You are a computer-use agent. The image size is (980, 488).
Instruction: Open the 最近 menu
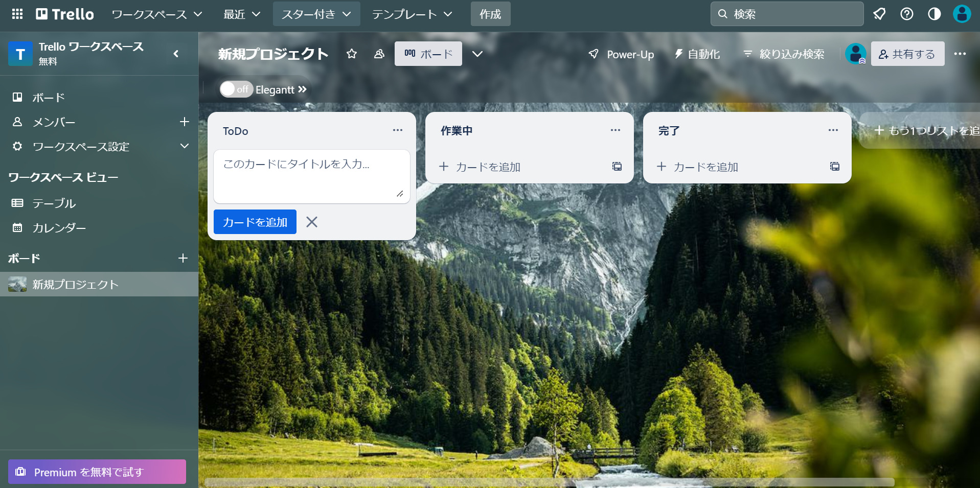(241, 14)
